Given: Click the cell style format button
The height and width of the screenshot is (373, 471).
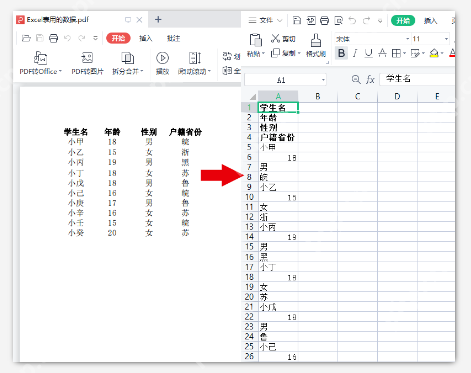Looking at the screenshot, I should pyautogui.click(x=415, y=53).
